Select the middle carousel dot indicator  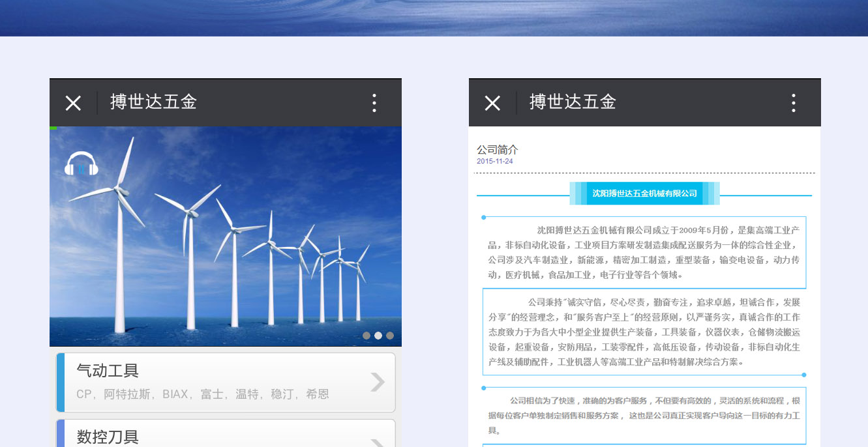[x=378, y=336]
